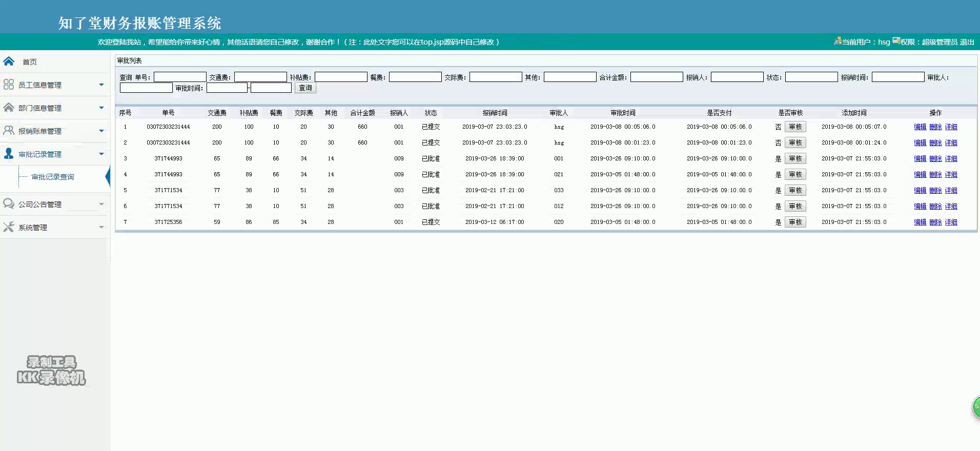This screenshot has height=451, width=980.
Task: Click the home icon in sidebar
Action: tap(9, 61)
